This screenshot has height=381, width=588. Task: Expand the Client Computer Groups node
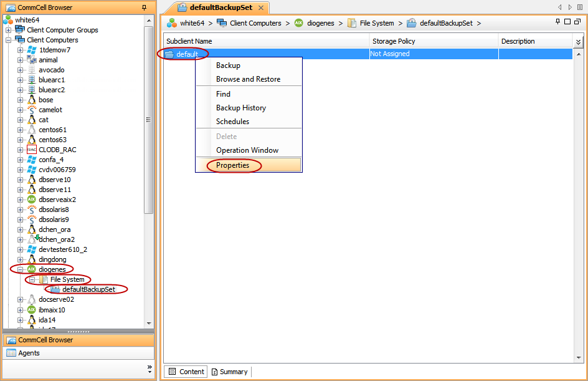point(8,30)
